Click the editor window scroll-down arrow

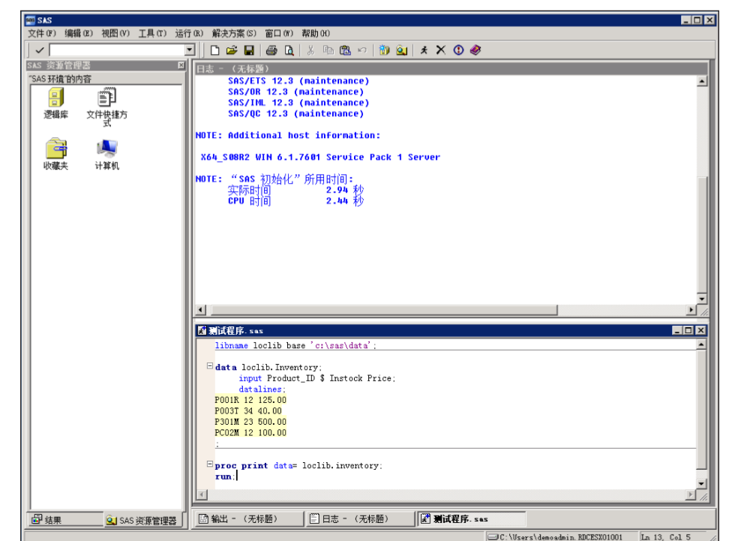[x=701, y=484]
